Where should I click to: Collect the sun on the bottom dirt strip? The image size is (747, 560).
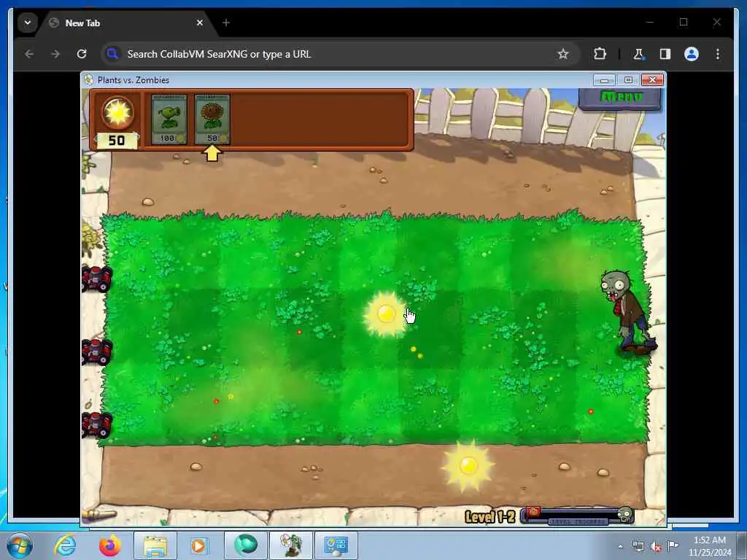point(468,466)
